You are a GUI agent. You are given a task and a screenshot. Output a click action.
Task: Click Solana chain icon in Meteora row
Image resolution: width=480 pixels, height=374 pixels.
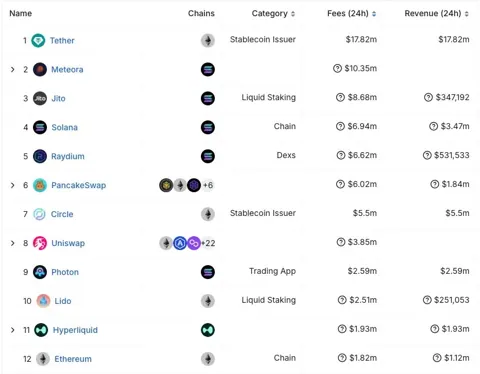tap(208, 70)
